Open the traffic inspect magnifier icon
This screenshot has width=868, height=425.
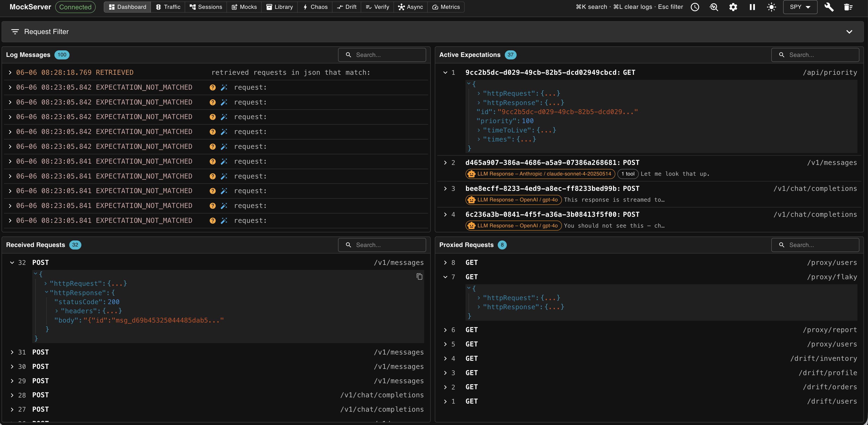[714, 7]
